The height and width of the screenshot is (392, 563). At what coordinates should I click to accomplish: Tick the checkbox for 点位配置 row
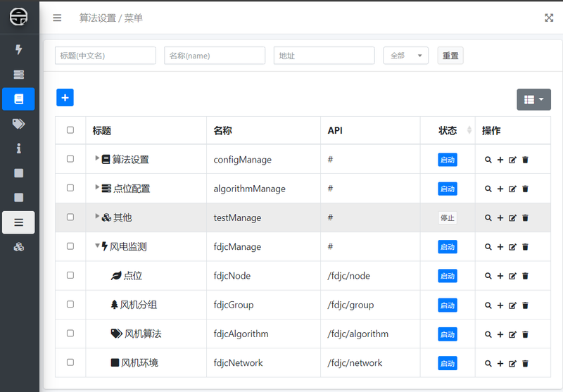[x=70, y=188]
